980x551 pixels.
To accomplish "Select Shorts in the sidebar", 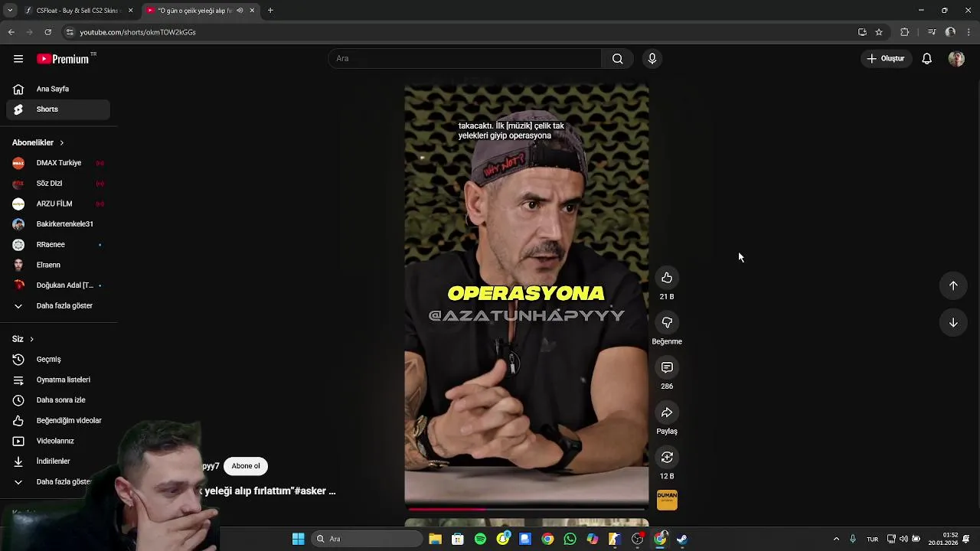I will tap(58, 109).
